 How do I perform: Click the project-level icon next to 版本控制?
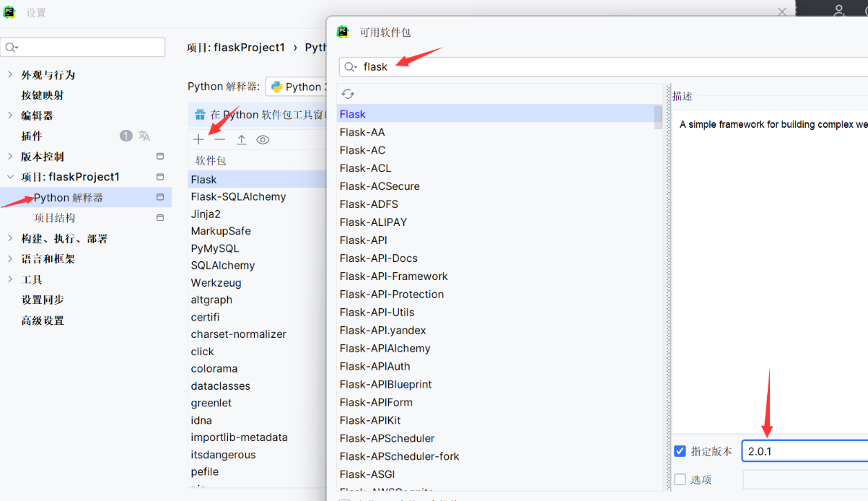[x=160, y=156]
